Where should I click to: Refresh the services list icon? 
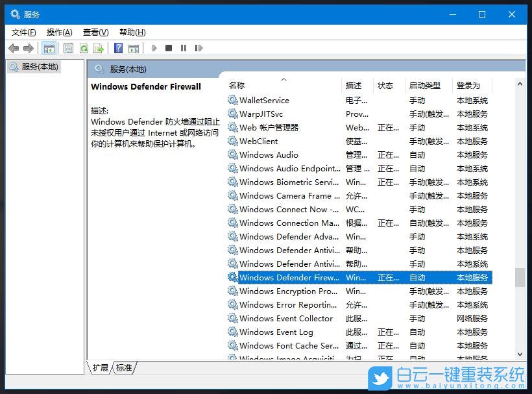(84, 47)
